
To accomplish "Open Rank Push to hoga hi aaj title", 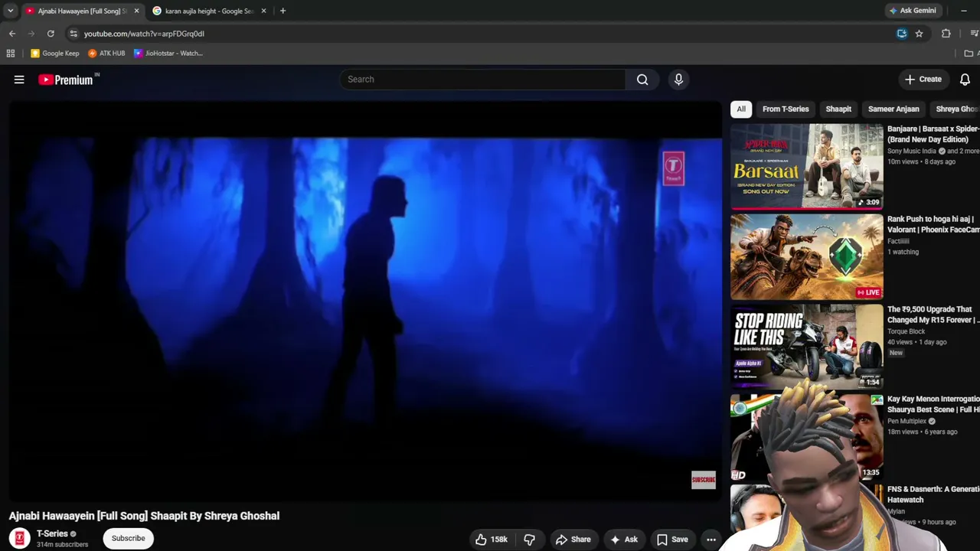I will tap(933, 224).
